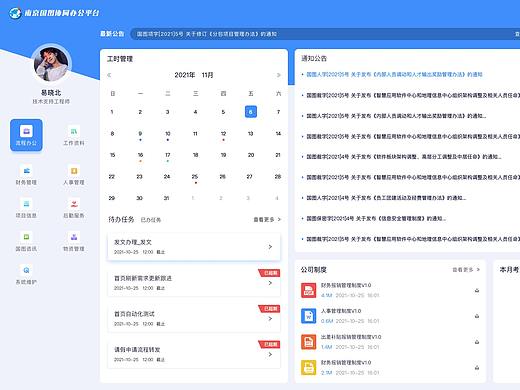Viewport: 520px width, 390px height.
Task: Open the orange file icon for 出差补贴报销管理制度V1.0
Action: (308, 342)
